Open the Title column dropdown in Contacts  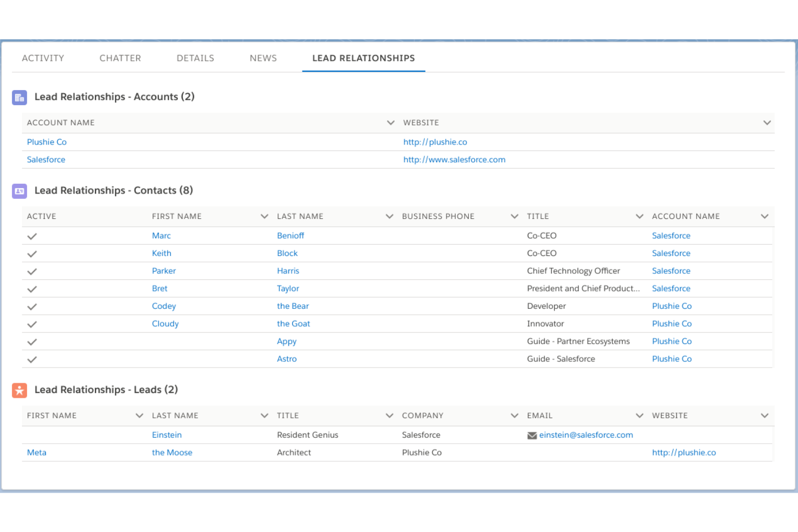(x=639, y=216)
